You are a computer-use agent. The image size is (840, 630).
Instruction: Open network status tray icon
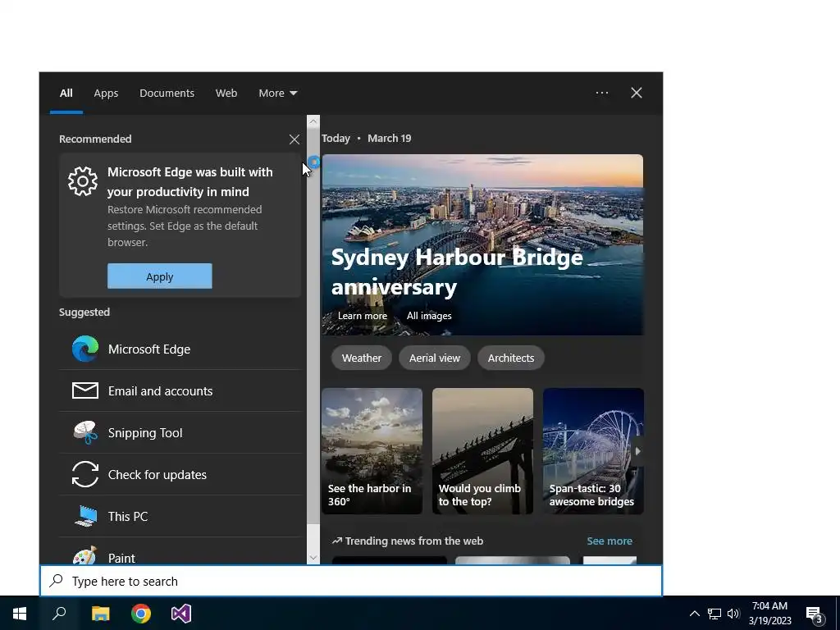714,614
